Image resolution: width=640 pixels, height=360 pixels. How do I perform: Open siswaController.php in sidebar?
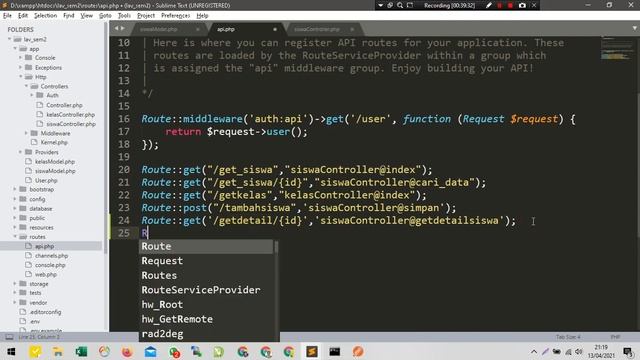pos(71,124)
